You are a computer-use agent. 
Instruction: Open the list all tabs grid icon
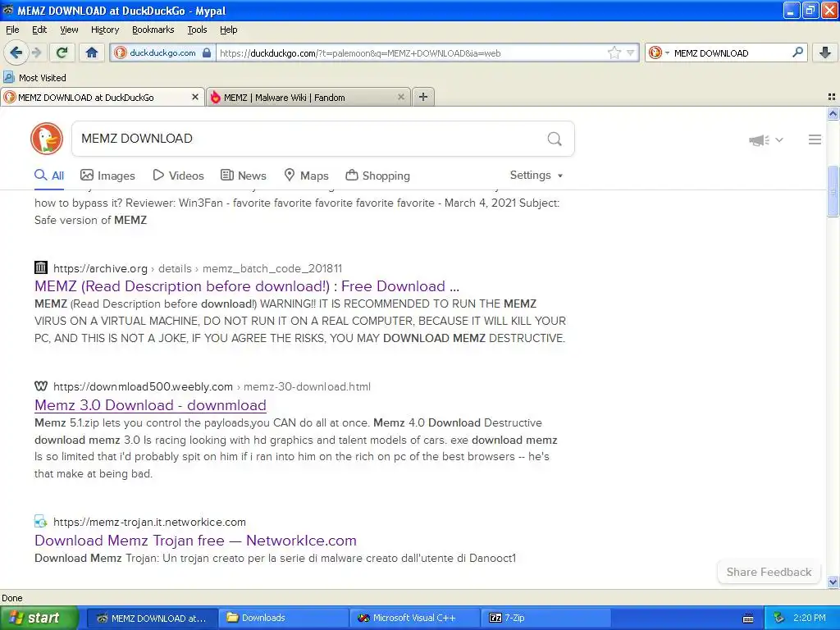[x=832, y=97]
